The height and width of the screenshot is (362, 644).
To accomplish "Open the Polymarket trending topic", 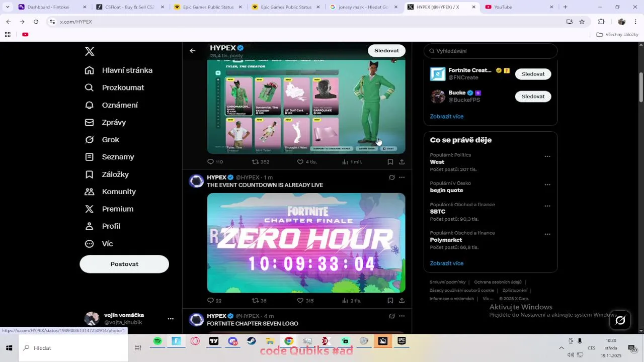I will (x=446, y=240).
